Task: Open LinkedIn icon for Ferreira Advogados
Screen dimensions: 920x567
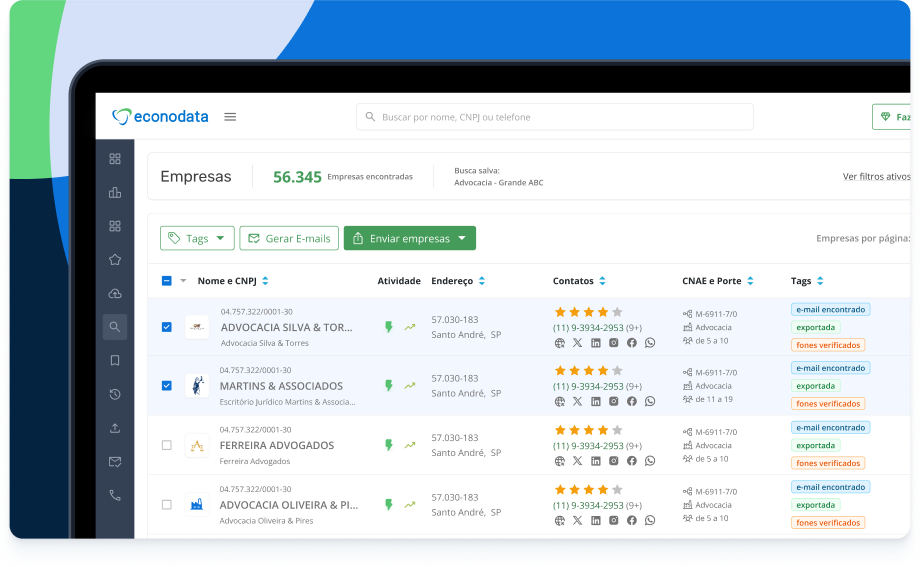Action: pos(596,461)
